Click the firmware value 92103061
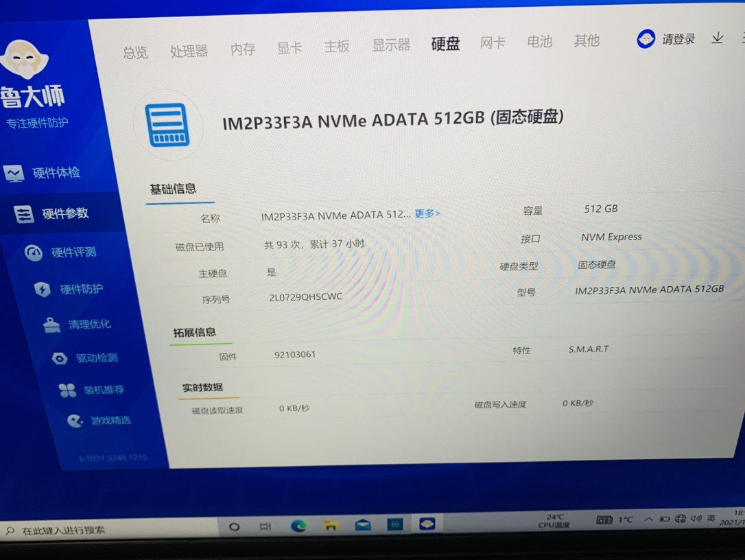745x560 pixels. [294, 355]
